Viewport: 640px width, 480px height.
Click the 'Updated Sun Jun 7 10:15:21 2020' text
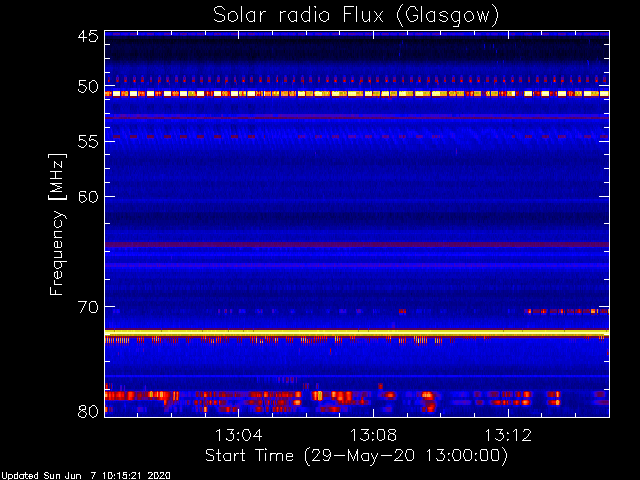pyautogui.click(x=85, y=476)
